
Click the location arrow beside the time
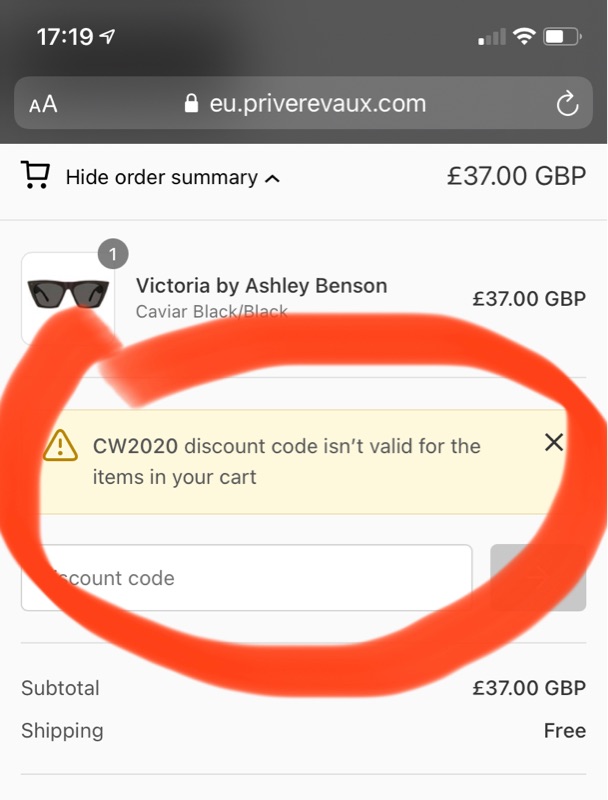click(x=108, y=38)
